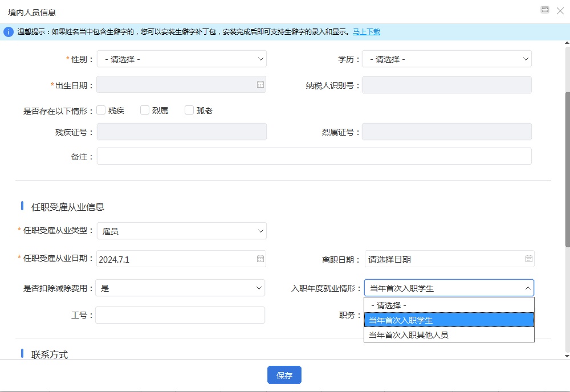Click the 保存 button
Image resolution: width=570 pixels, height=392 pixels.
point(284,375)
